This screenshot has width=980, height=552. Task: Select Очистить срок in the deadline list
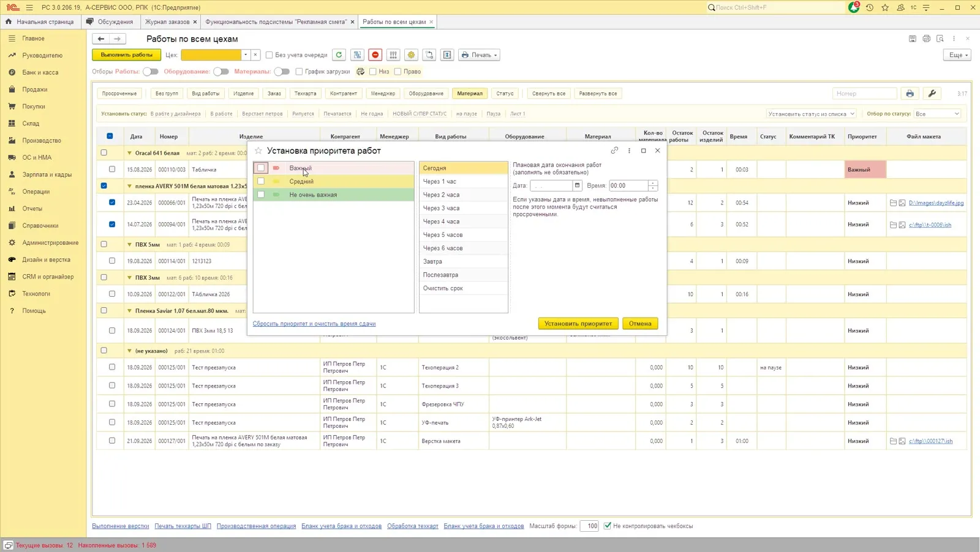[x=463, y=288]
